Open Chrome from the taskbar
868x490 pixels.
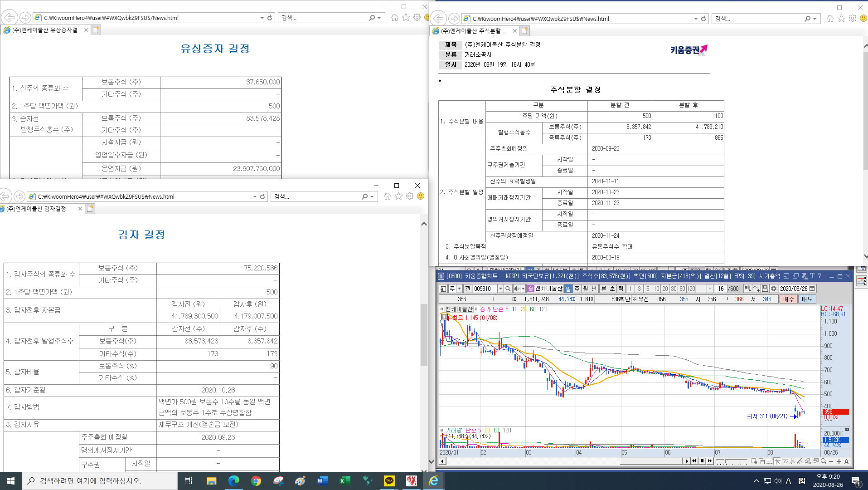(256, 481)
